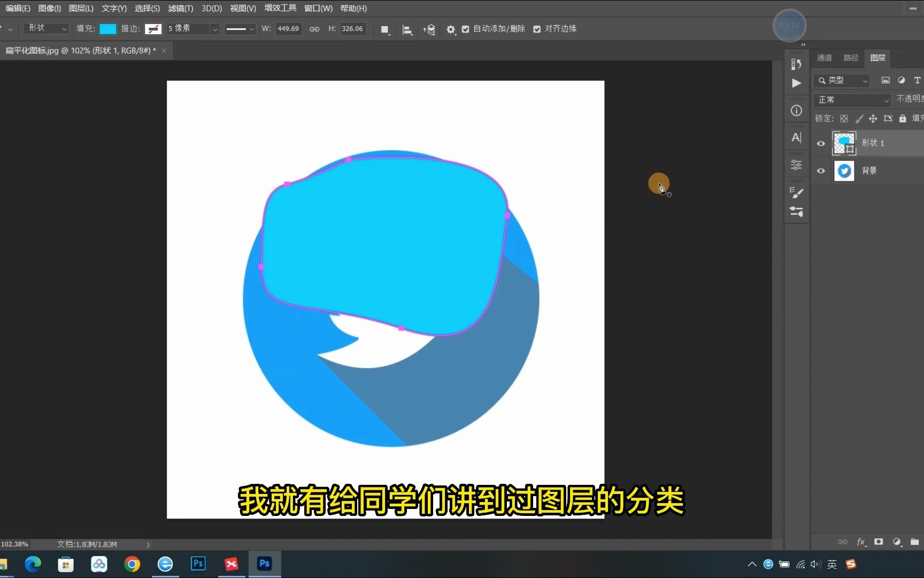Show hidden system tray icons
The image size is (924, 578).
click(x=752, y=564)
